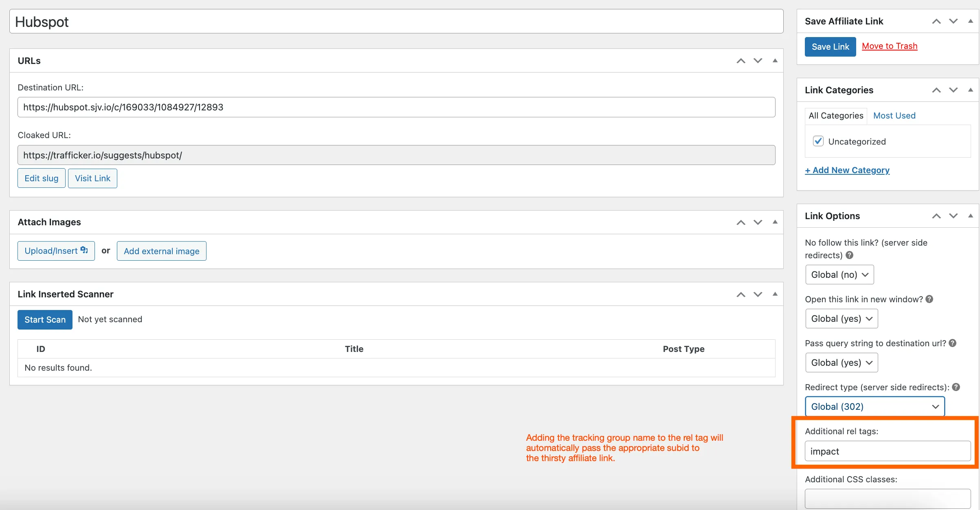Open new window Global (yes) dropdown
Viewport: 980px width, 510px height.
842,319
